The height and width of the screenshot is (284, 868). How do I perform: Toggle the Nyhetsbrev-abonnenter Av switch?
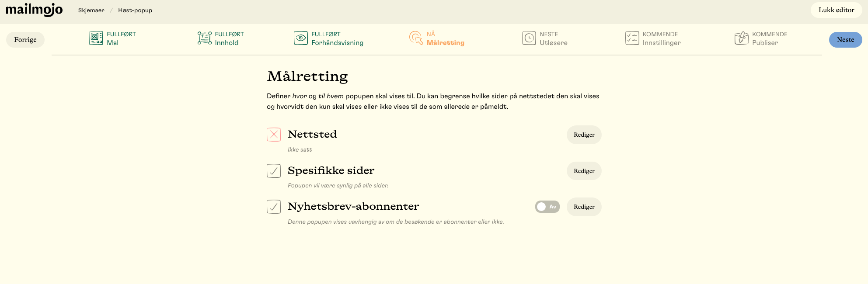(547, 207)
